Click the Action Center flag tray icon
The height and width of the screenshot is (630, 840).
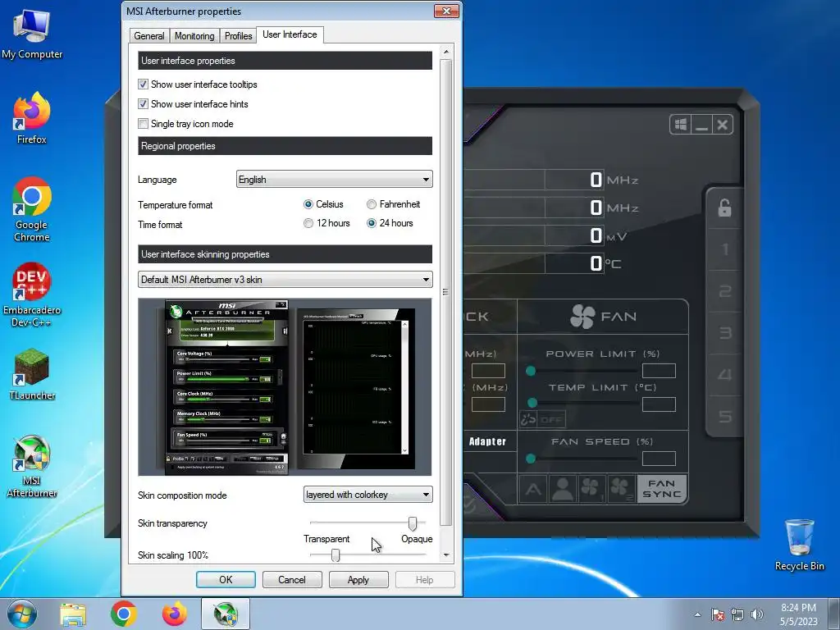(x=717, y=614)
